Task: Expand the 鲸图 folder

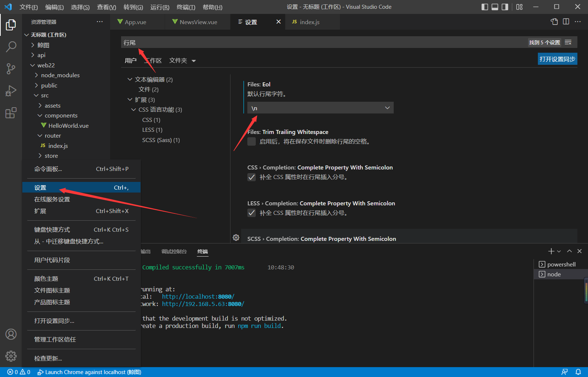Action: (33, 45)
